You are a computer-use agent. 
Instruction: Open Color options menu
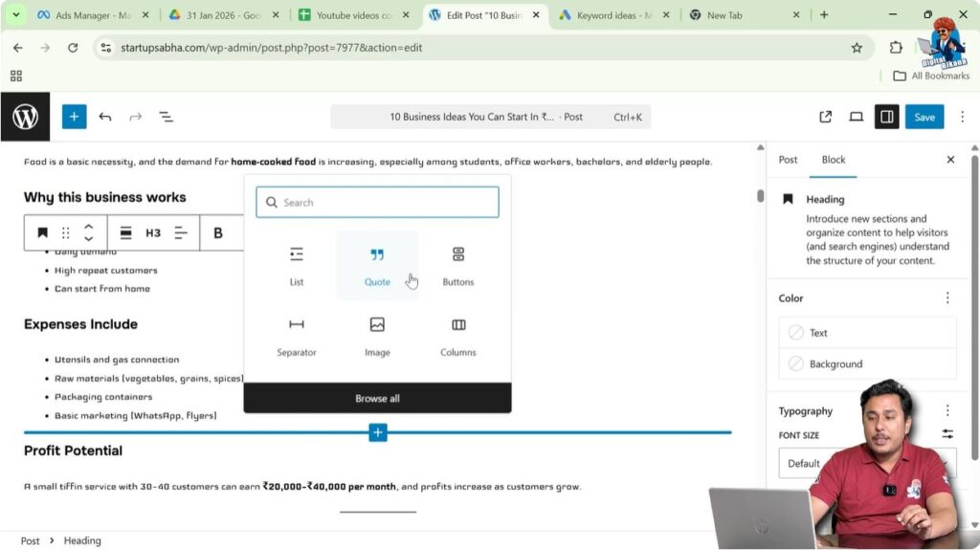tap(947, 298)
